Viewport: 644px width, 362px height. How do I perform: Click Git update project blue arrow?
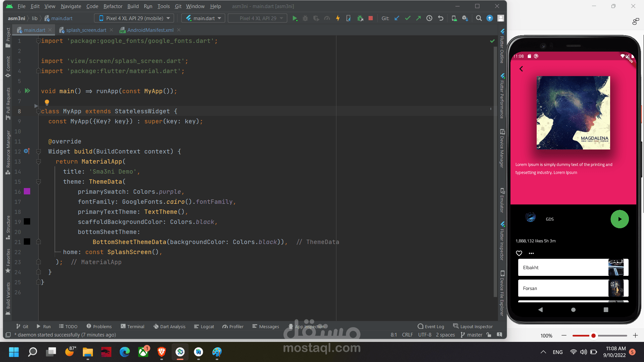[397, 18]
